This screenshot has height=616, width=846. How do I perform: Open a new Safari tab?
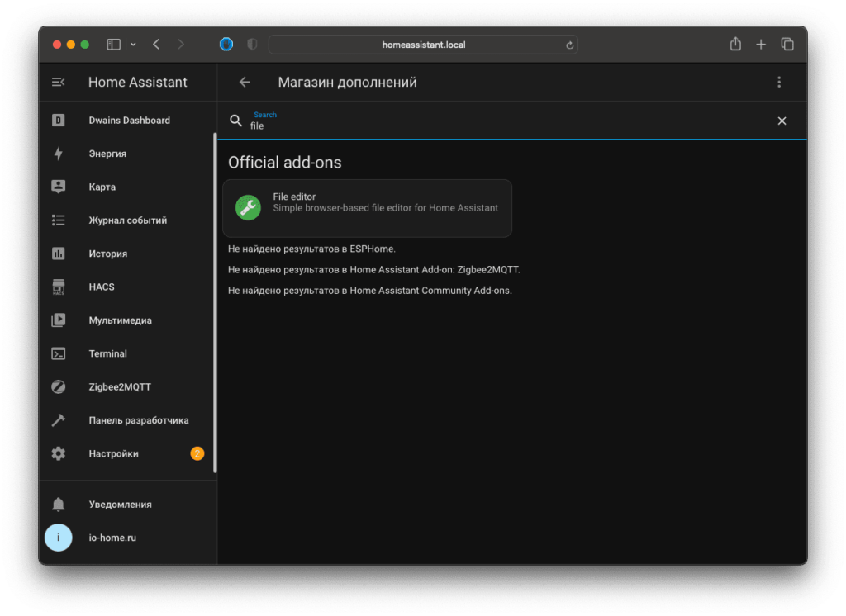[761, 45]
